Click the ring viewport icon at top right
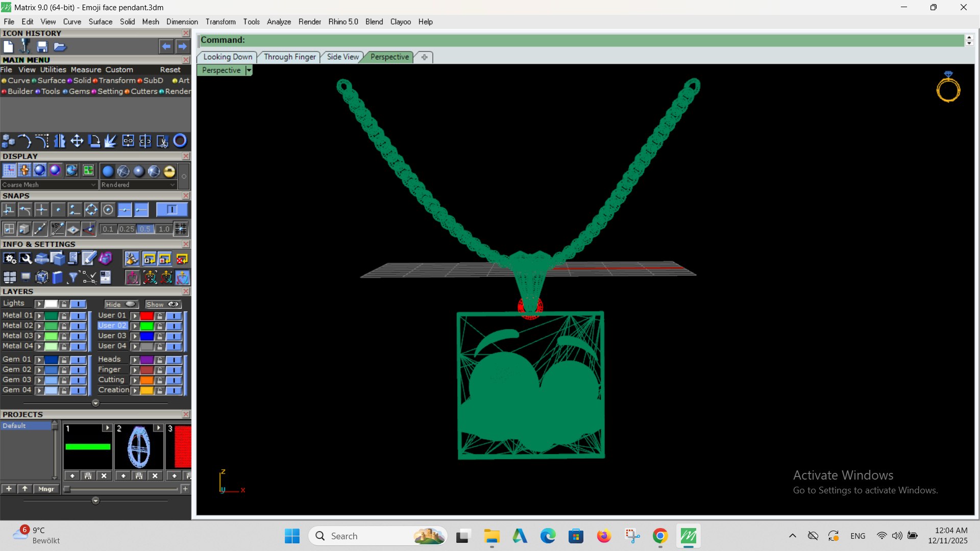This screenshot has height=551, width=980. click(948, 87)
